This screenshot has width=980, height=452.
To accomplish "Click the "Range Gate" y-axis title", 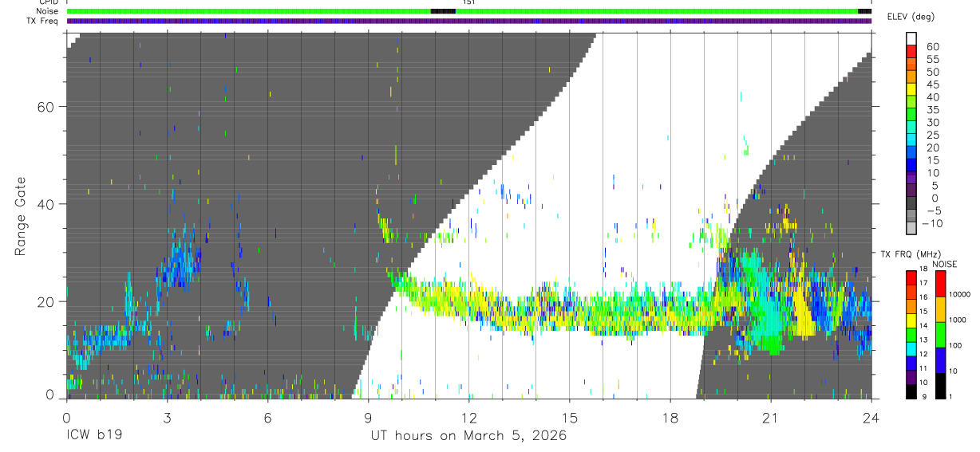I will pos(22,214).
